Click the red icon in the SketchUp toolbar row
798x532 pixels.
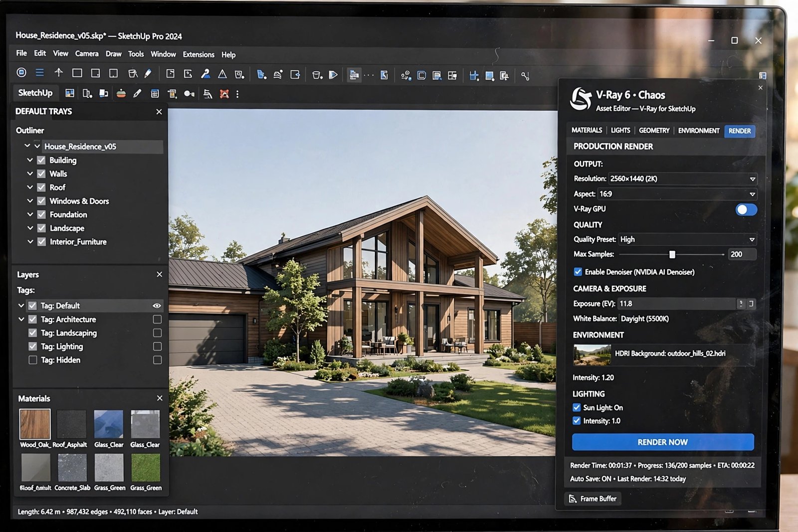click(x=224, y=94)
